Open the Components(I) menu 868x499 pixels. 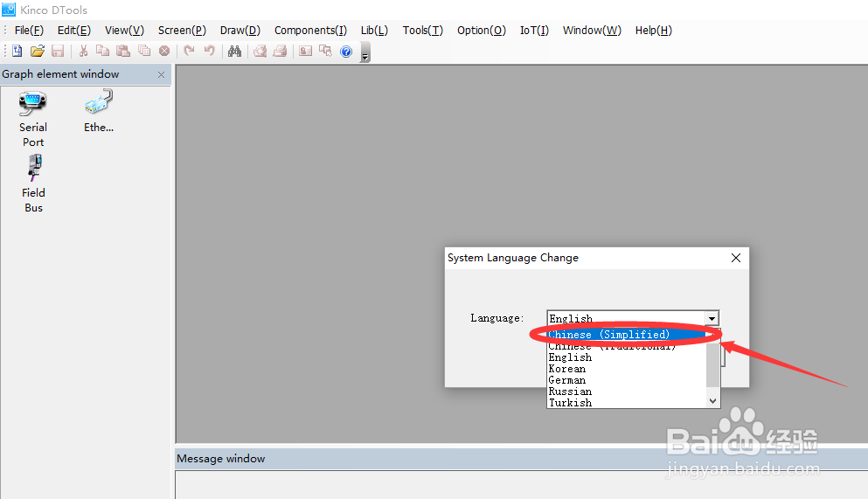pyautogui.click(x=310, y=31)
